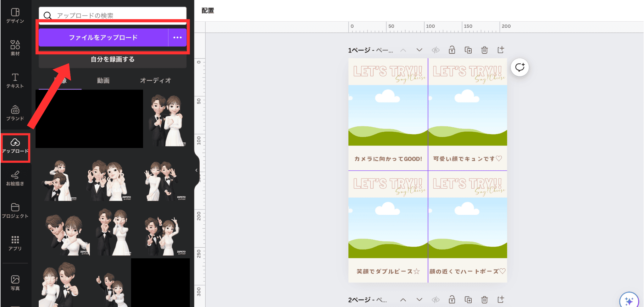This screenshot has height=307, width=644.
Task: Open the 素材 elements panel
Action: click(x=15, y=48)
